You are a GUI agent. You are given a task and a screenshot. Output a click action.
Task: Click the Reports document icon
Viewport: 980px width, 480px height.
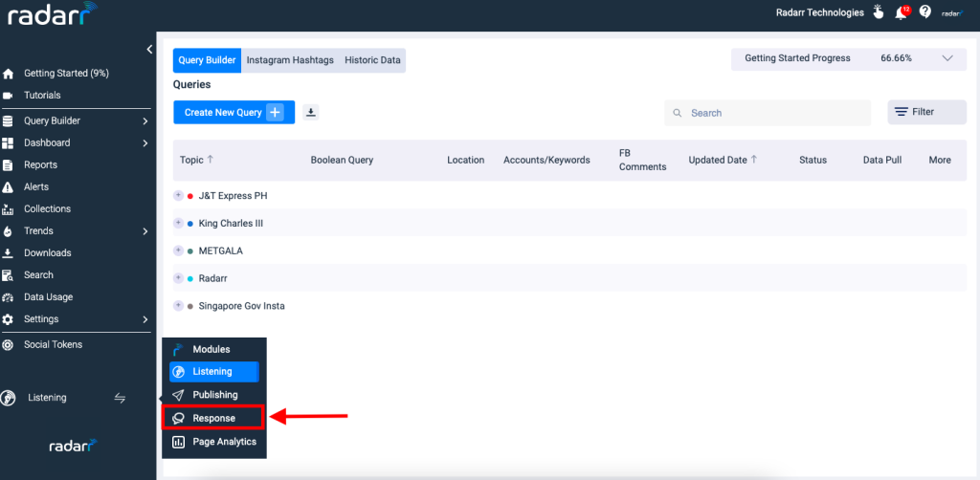click(8, 165)
